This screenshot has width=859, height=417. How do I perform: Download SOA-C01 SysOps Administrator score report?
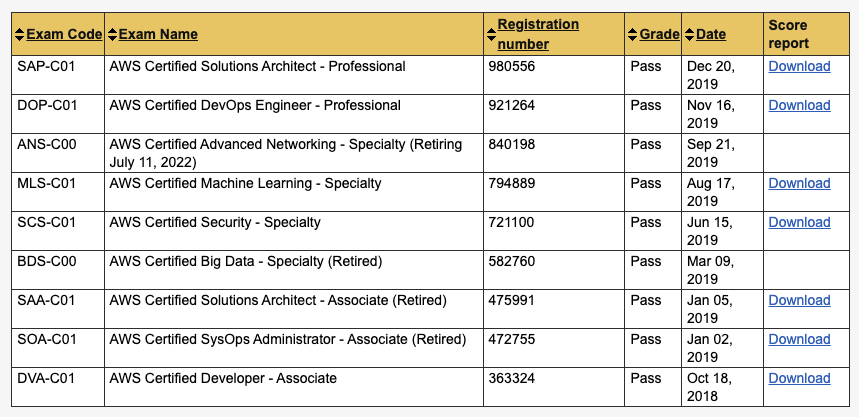(x=799, y=340)
